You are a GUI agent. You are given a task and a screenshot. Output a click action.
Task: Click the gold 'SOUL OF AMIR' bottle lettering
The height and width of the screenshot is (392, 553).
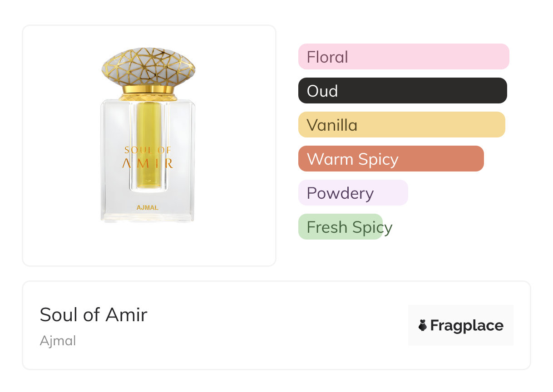tap(148, 157)
